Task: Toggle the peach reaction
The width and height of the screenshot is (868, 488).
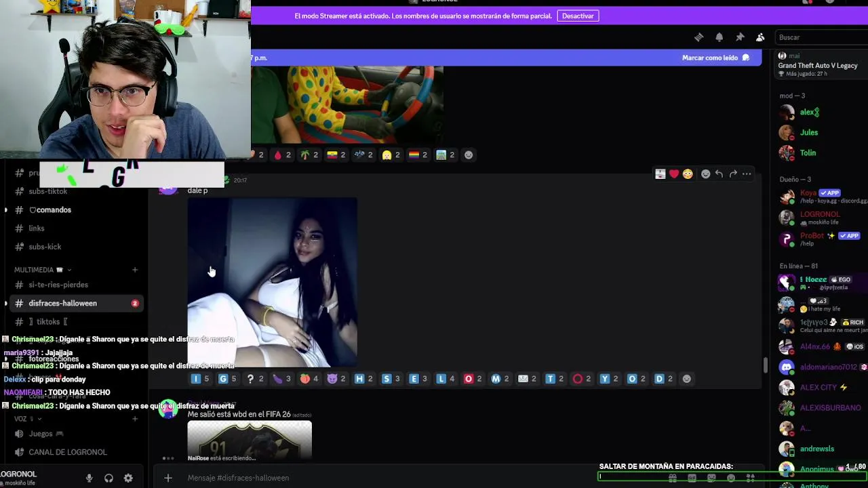Action: click(x=309, y=379)
